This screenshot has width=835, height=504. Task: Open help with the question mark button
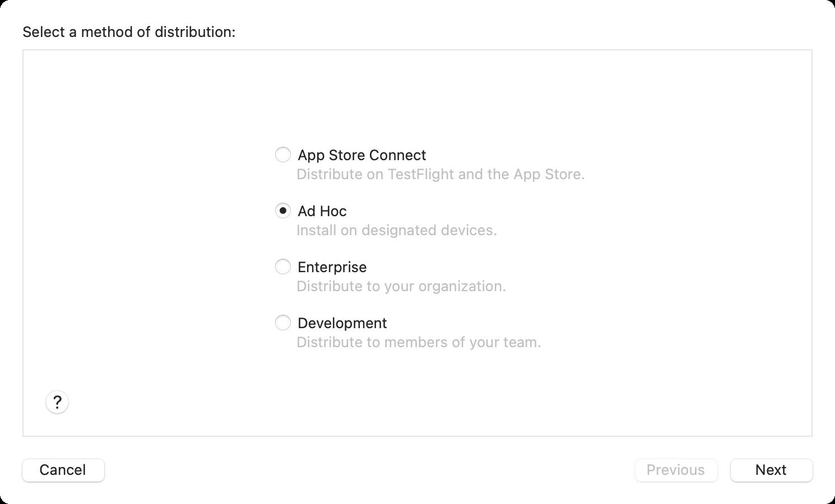57,402
